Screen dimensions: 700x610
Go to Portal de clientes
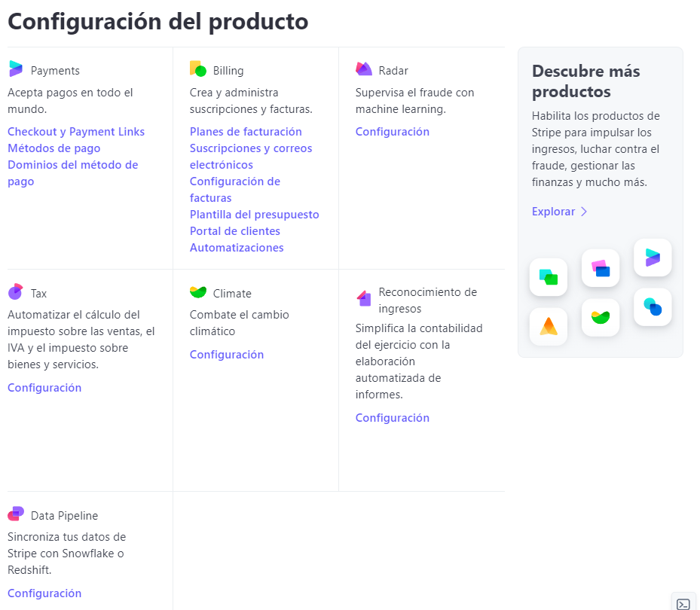tap(235, 231)
